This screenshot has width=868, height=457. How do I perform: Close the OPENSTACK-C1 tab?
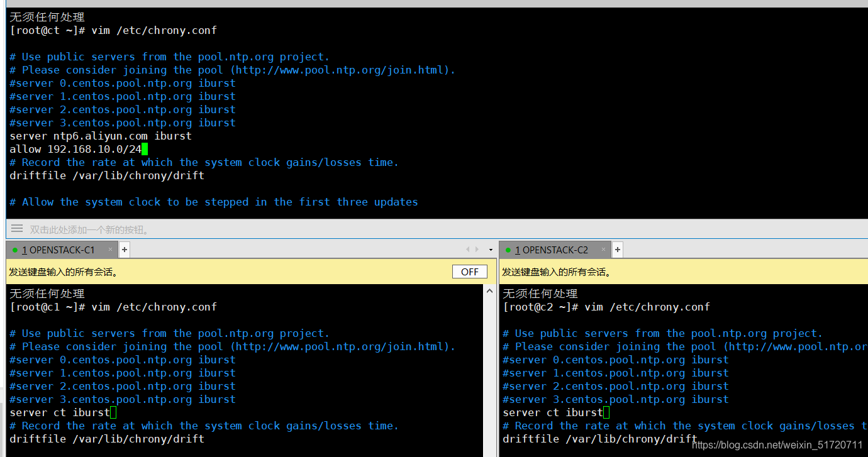(111, 250)
